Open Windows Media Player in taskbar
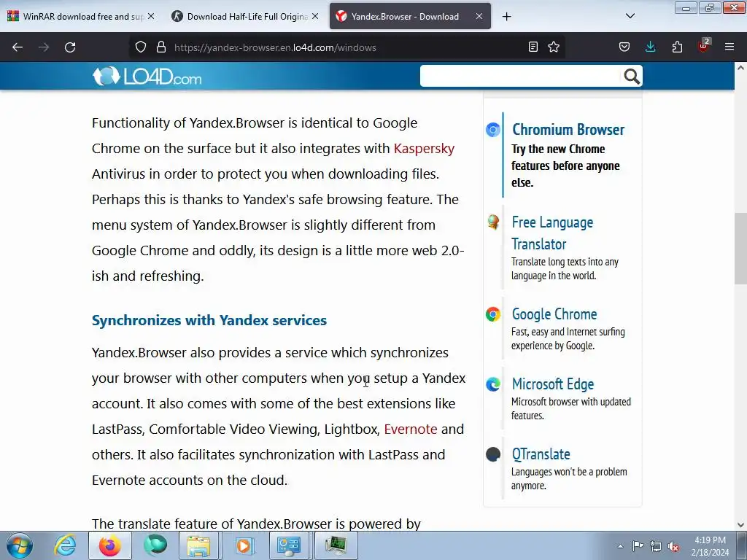 [244, 545]
